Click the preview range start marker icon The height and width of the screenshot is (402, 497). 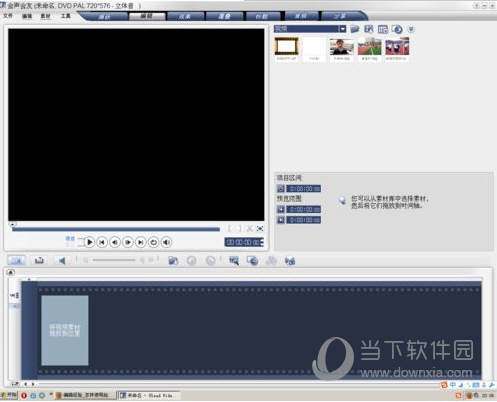pos(281,209)
